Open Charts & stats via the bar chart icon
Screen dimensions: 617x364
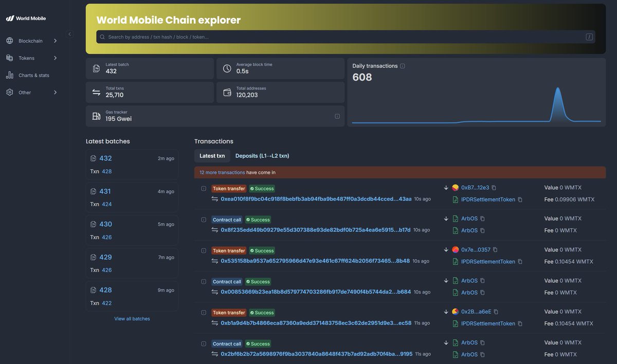pos(9,75)
